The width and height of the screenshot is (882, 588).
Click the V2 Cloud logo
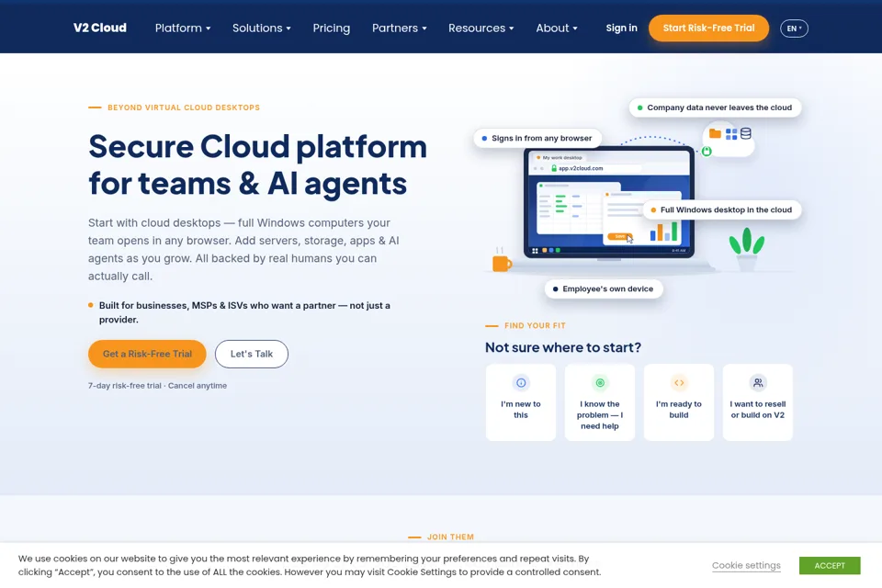(x=99, y=28)
